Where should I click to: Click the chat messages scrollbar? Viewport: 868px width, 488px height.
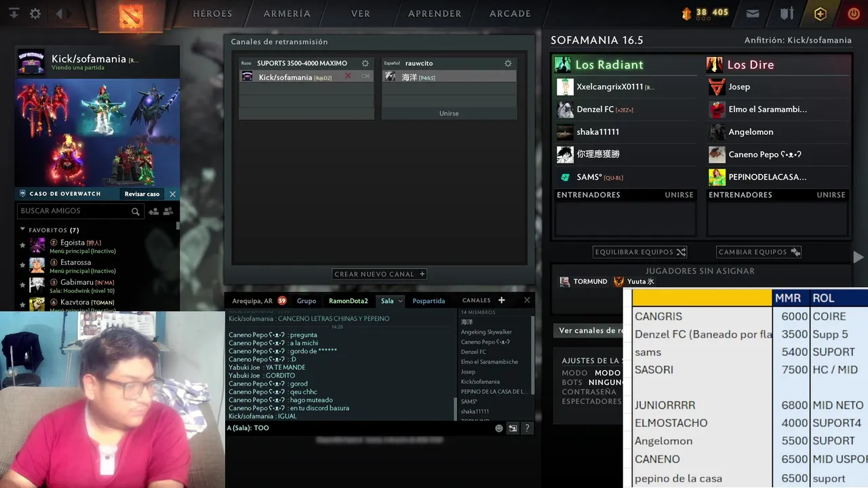(x=455, y=408)
